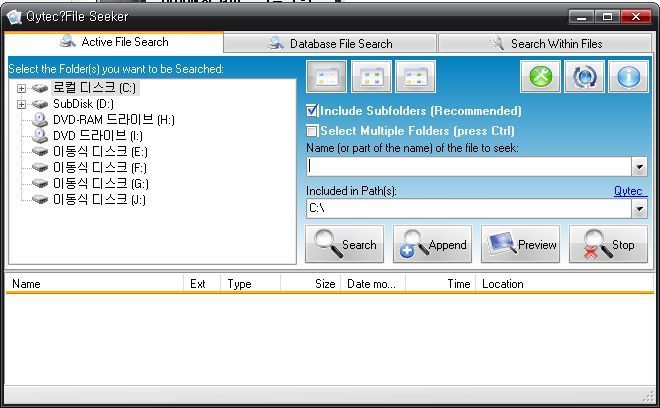Image resolution: width=660 pixels, height=408 pixels.
Task: Click the drive icon for removable disk (J:)
Action: point(40,199)
